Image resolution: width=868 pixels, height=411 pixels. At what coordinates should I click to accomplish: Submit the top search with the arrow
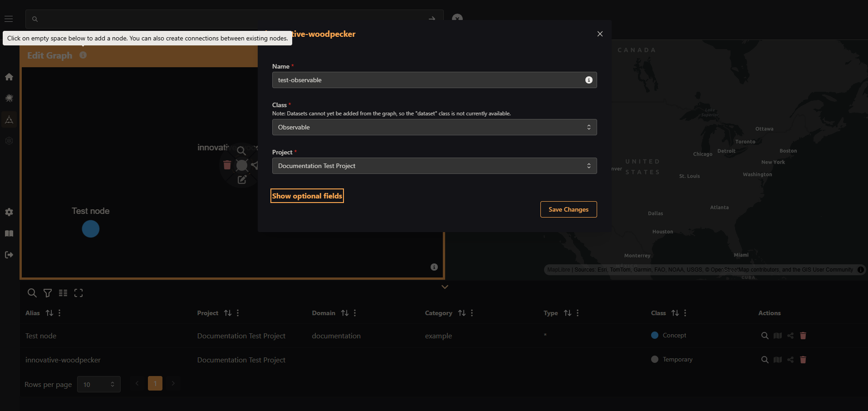pos(432,19)
